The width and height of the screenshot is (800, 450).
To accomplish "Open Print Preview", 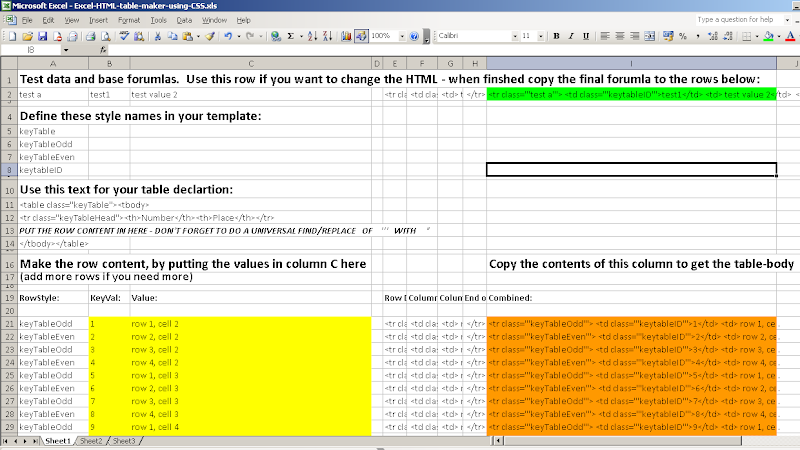I will pos(106,36).
